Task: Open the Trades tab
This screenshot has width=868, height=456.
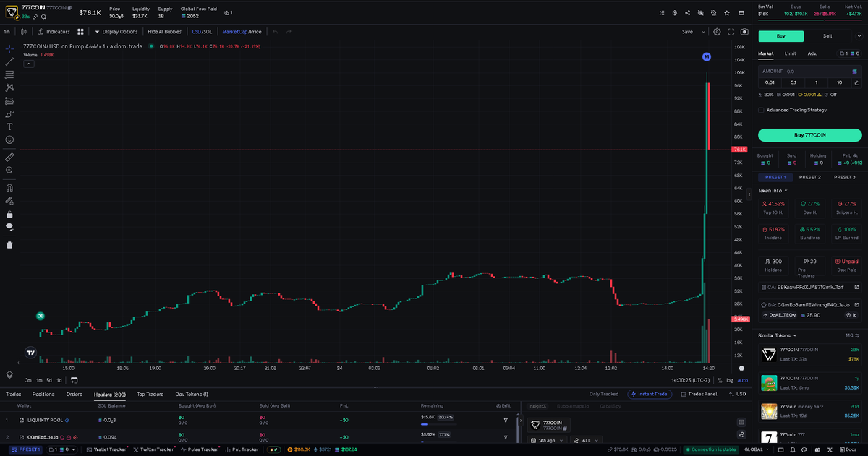Action: (13, 394)
